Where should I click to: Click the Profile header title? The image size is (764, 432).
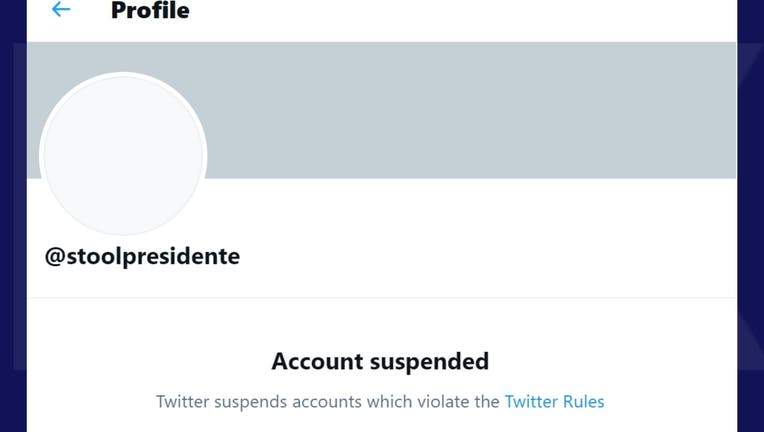click(150, 11)
